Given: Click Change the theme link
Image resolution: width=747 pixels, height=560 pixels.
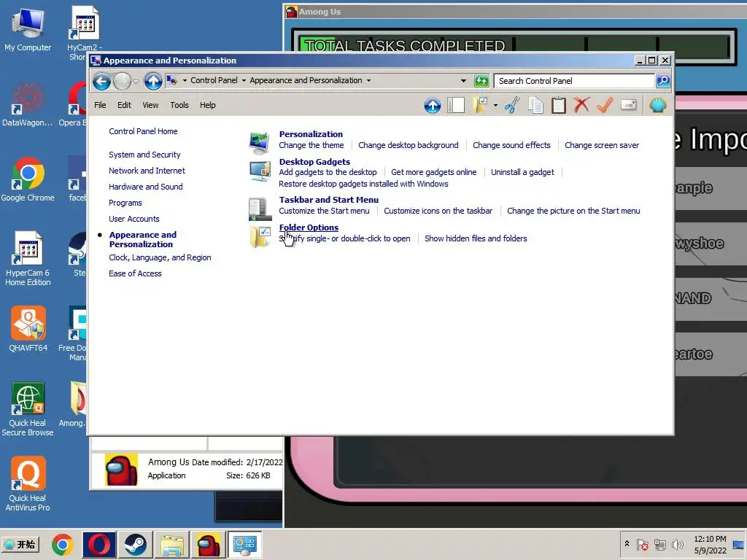Looking at the screenshot, I should 311,145.
